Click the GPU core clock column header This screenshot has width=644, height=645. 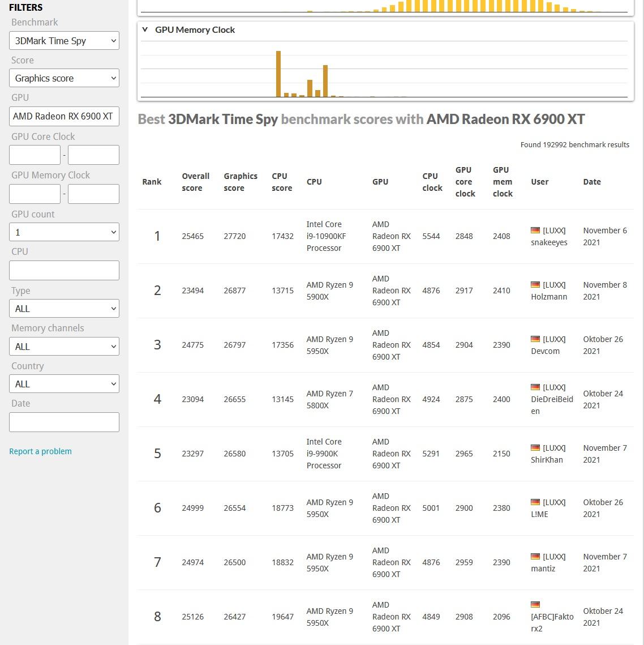click(465, 182)
